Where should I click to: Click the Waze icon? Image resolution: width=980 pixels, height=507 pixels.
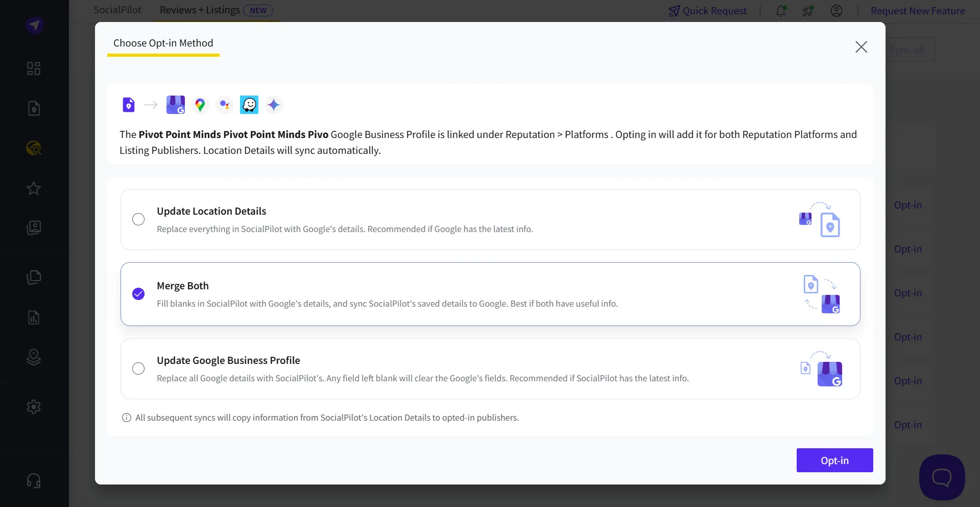249,105
